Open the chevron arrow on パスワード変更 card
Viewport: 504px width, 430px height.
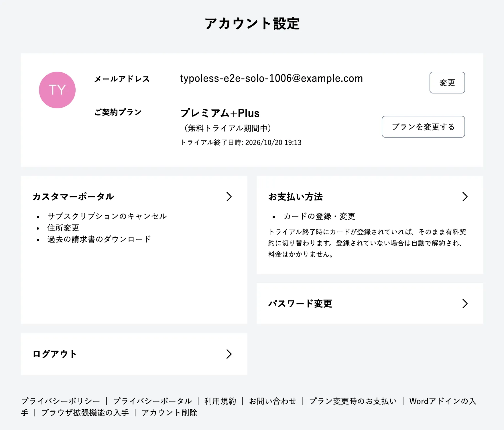click(465, 304)
